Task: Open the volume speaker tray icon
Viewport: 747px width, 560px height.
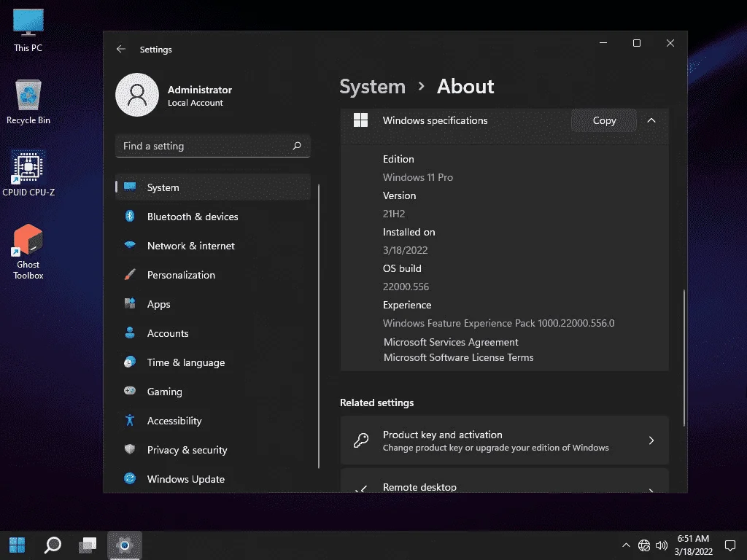Action: (662, 545)
